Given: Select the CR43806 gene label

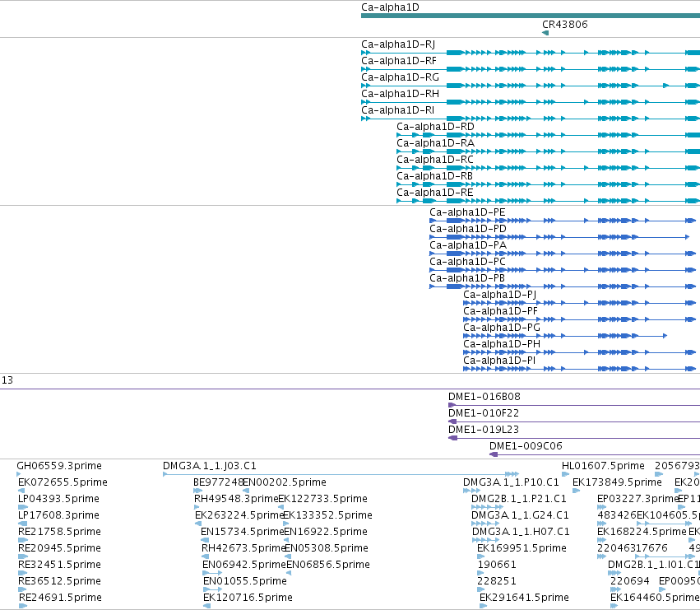Looking at the screenshot, I should point(565,25).
